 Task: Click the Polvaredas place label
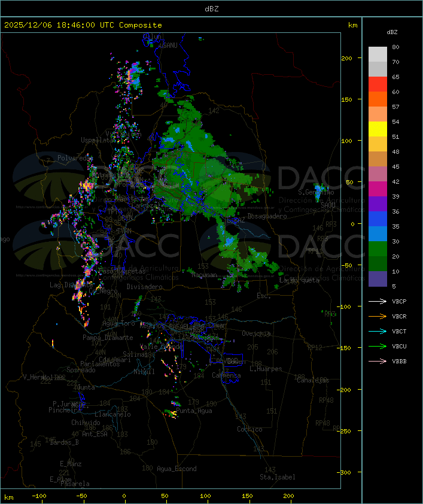tap(75, 158)
